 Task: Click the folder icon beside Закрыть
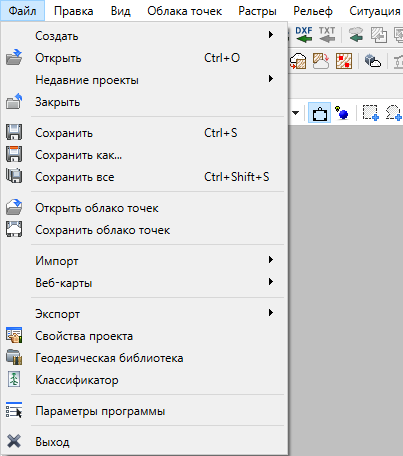(14, 102)
